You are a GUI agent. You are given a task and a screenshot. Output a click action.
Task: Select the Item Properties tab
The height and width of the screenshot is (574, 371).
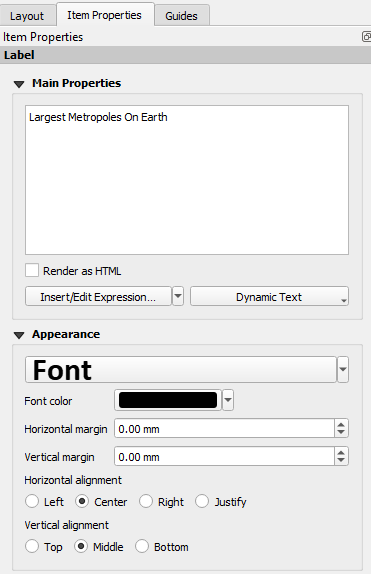[104, 15]
